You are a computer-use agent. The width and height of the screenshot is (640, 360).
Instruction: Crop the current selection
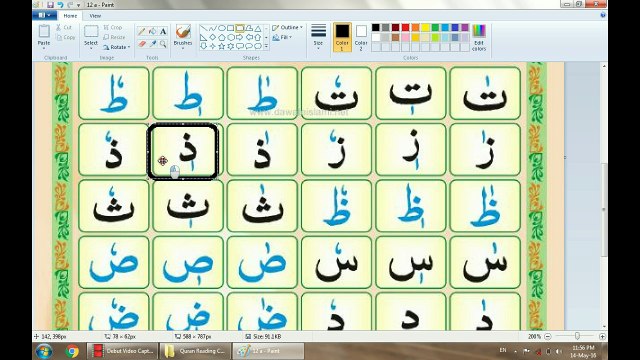[x=113, y=27]
